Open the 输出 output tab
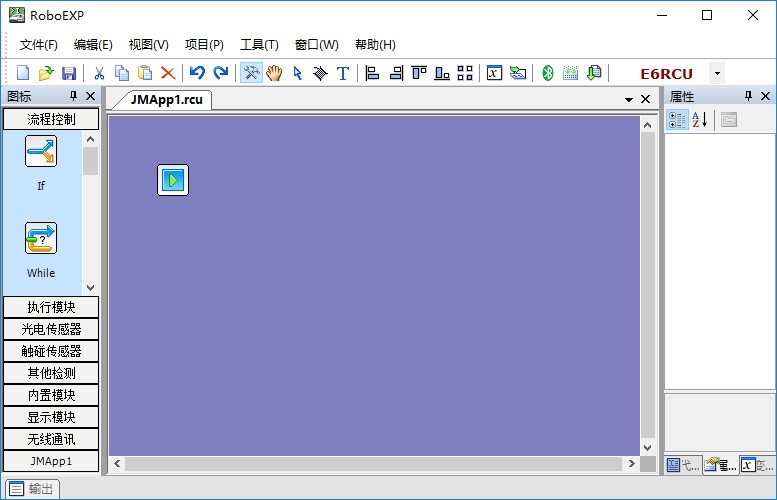Screen dimensions: 777x500 tap(33, 489)
